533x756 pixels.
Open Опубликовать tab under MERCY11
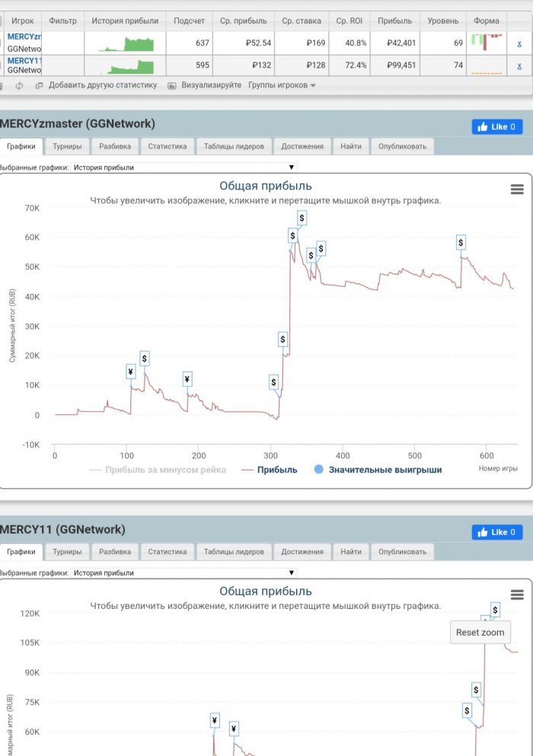pos(402,552)
